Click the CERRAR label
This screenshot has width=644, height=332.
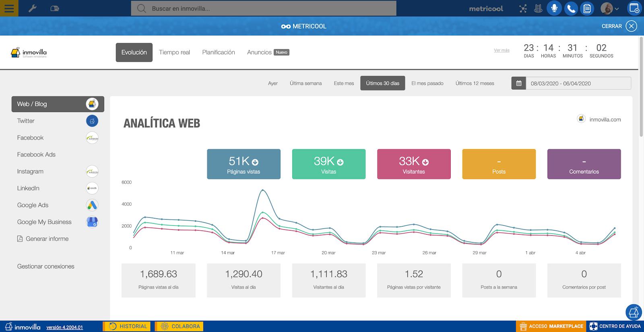(x=612, y=26)
